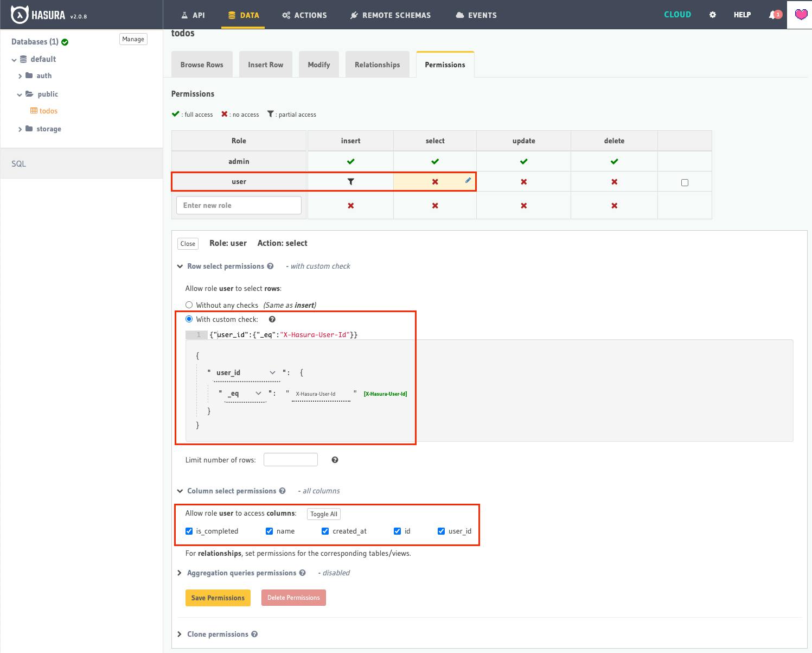Click the Close button in permission editor

point(188,244)
